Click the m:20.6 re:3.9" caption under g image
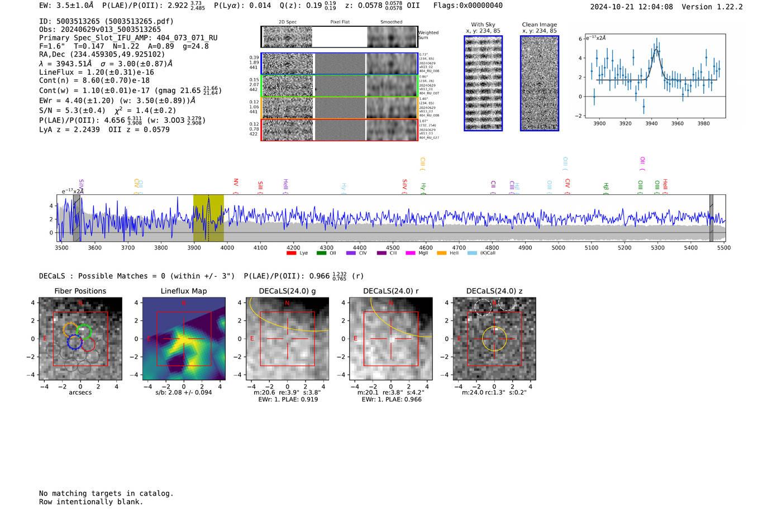This screenshot has height=532, width=782. 287,392
